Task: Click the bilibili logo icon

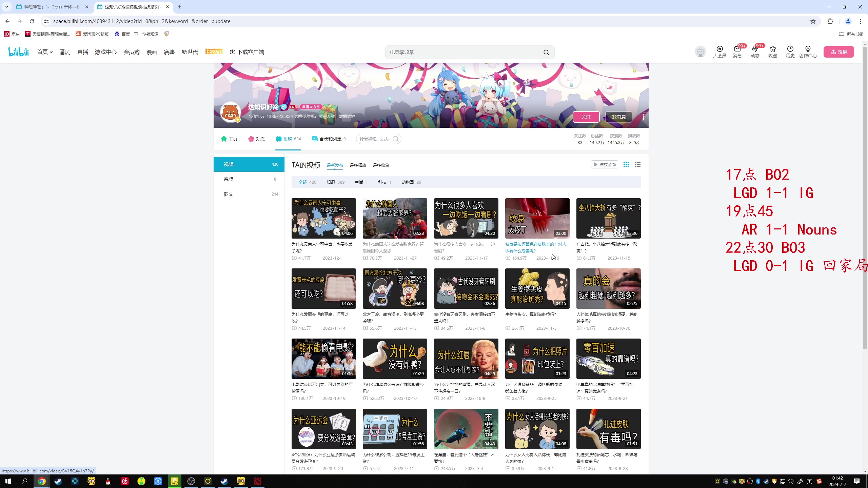Action: click(18, 52)
